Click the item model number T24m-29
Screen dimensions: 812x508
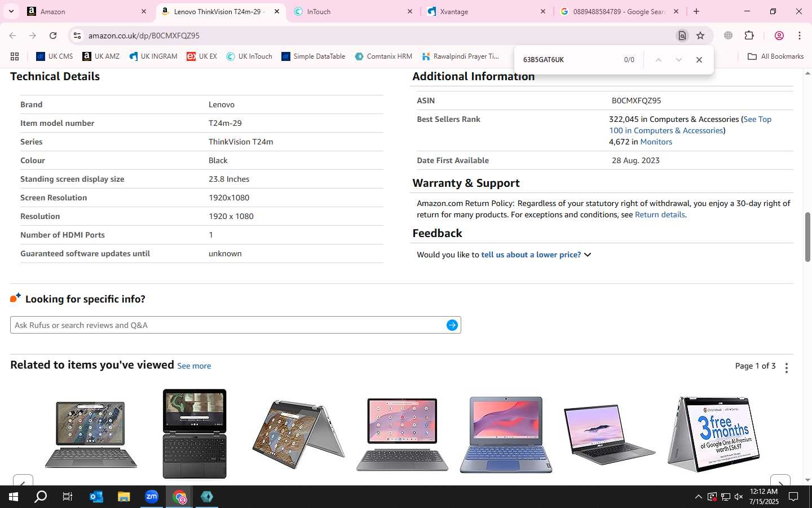(x=225, y=123)
